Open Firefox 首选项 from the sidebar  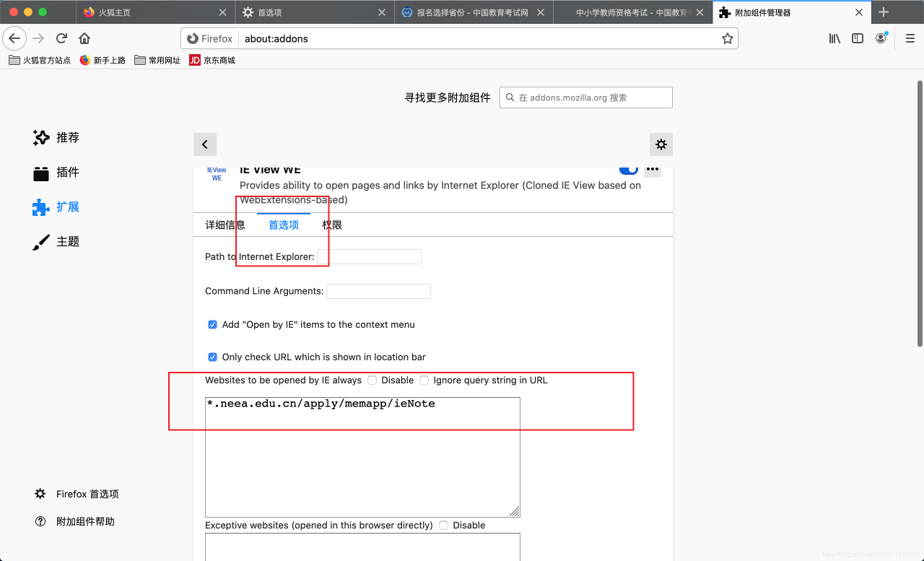click(x=77, y=494)
